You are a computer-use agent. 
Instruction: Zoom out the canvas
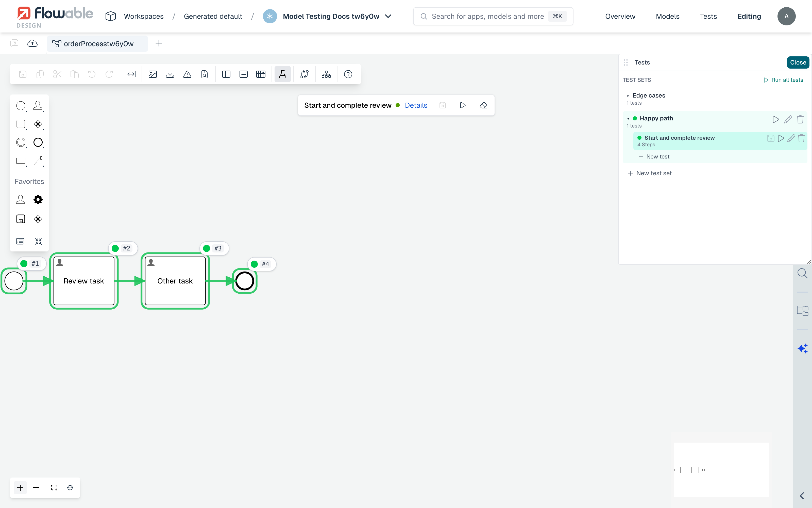click(36, 487)
